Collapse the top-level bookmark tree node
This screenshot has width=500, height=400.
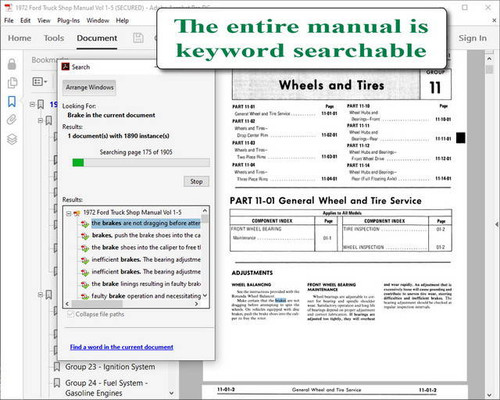tap(32, 104)
